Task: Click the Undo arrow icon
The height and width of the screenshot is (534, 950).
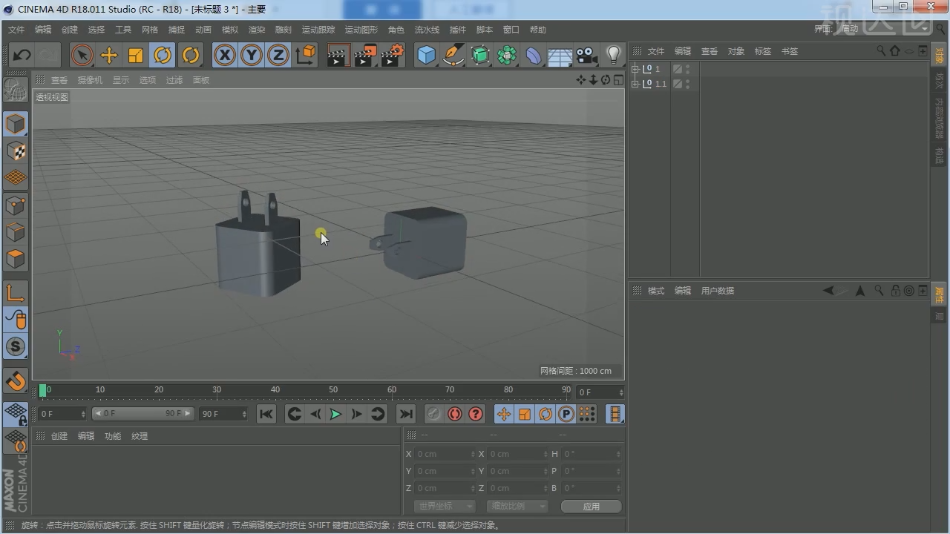Action: [x=22, y=55]
